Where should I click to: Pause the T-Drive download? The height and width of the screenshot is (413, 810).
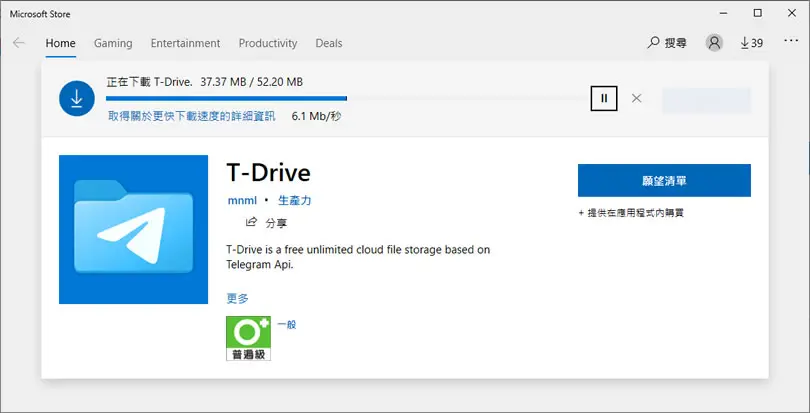(604, 98)
